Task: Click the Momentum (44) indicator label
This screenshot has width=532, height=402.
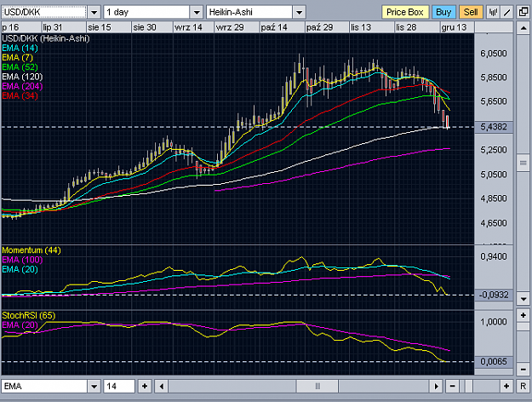Action: (31, 250)
